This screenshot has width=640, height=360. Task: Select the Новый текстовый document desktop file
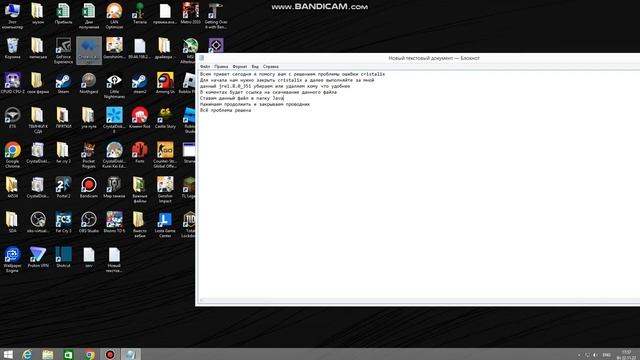click(114, 260)
